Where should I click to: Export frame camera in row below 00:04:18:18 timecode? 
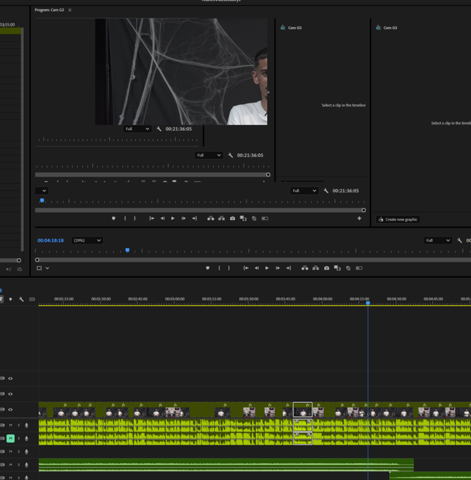click(326, 268)
